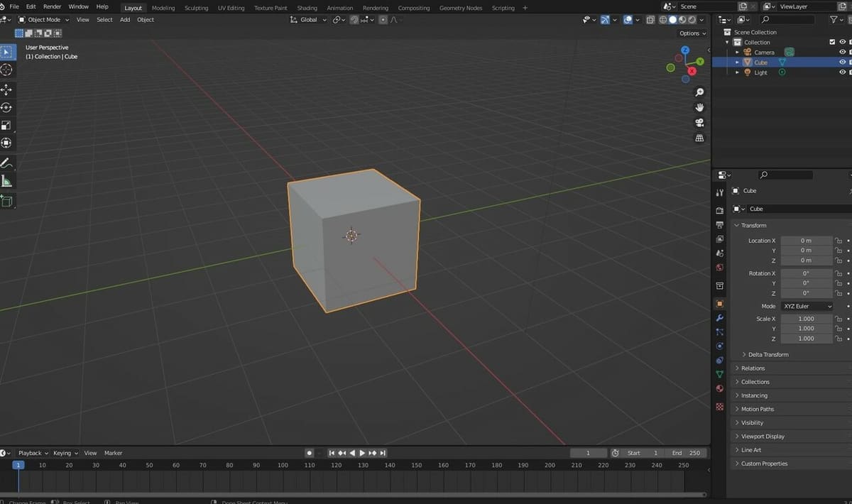Screen dimensions: 852x504
Task: Open the timeline Playback popover
Action: coord(33,453)
